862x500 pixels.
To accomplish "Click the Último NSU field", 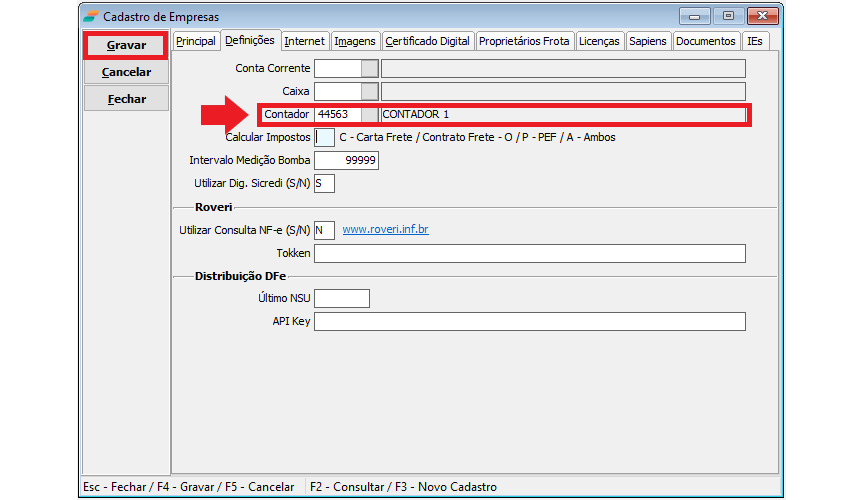I will tap(342, 298).
